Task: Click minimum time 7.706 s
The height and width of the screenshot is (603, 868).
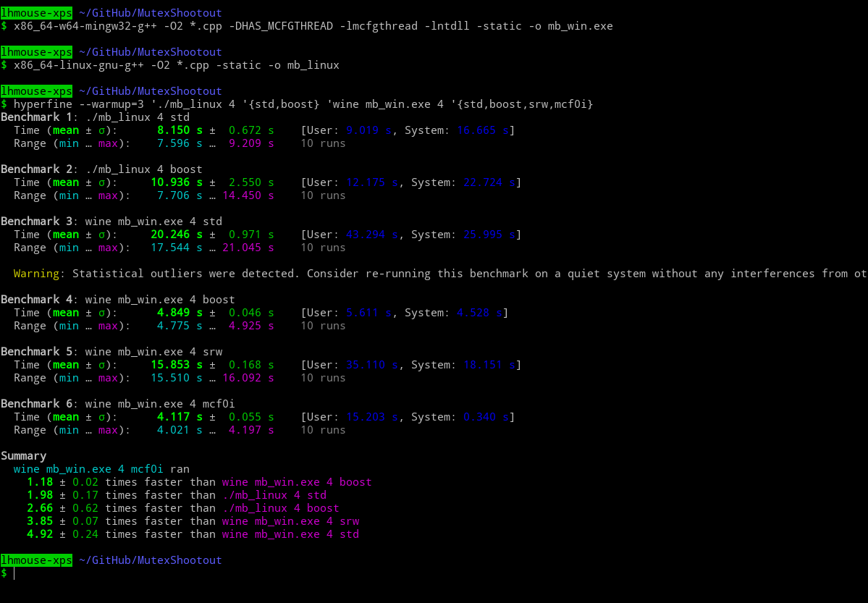Action: tap(180, 195)
